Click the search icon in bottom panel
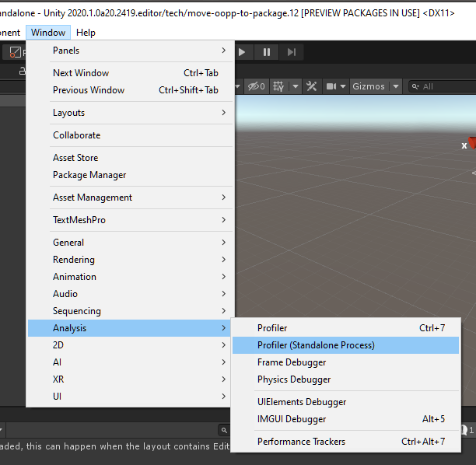Viewport: 476px width, 465px height. 223,429
